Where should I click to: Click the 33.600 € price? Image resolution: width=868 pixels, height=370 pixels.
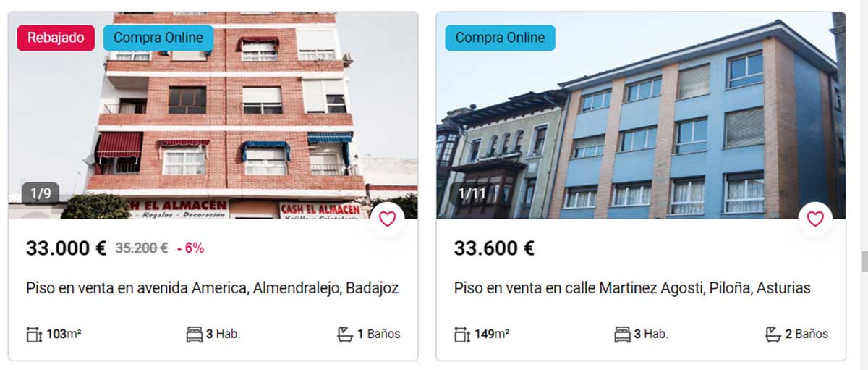(x=494, y=248)
